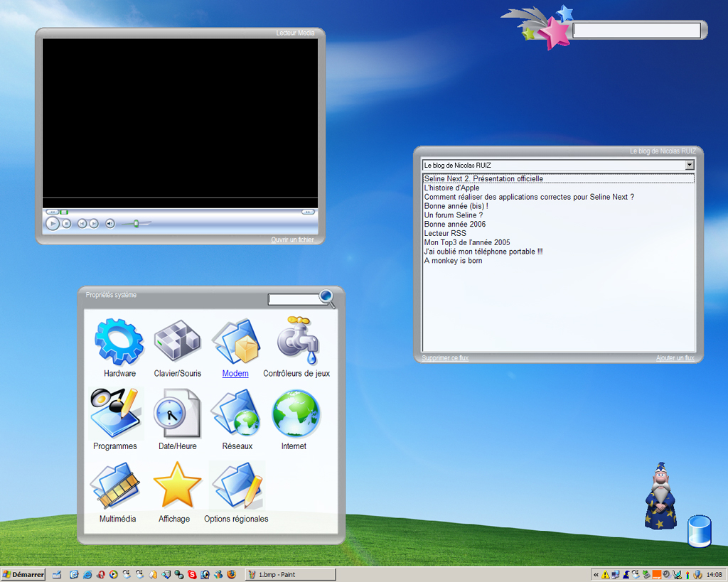
Task: Open Clavier/Souris settings
Action: pyautogui.click(x=177, y=342)
